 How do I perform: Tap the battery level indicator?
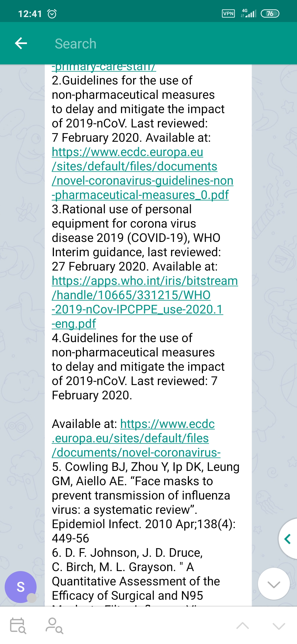(270, 13)
